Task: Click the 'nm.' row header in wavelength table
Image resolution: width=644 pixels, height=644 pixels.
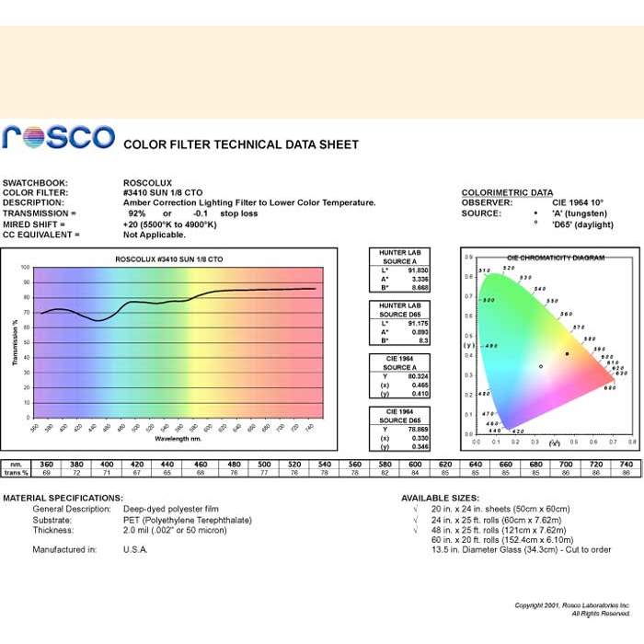Action: tap(16, 464)
